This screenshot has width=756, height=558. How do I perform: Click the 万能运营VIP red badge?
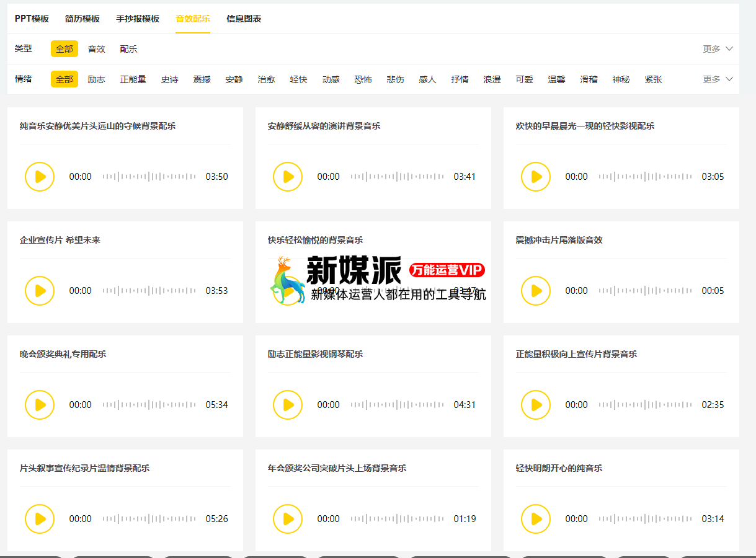coord(447,270)
